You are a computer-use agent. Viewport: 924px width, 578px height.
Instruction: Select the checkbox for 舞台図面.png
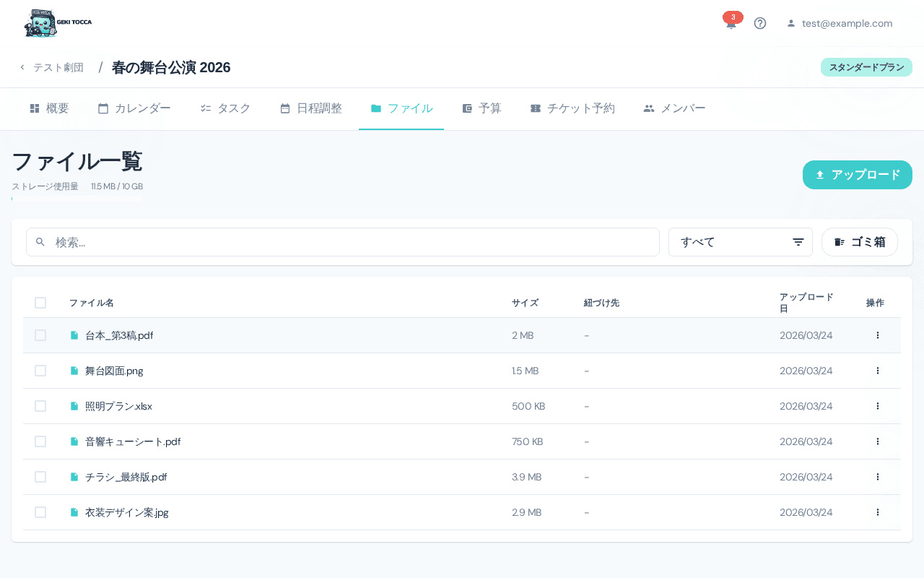pyautogui.click(x=40, y=371)
